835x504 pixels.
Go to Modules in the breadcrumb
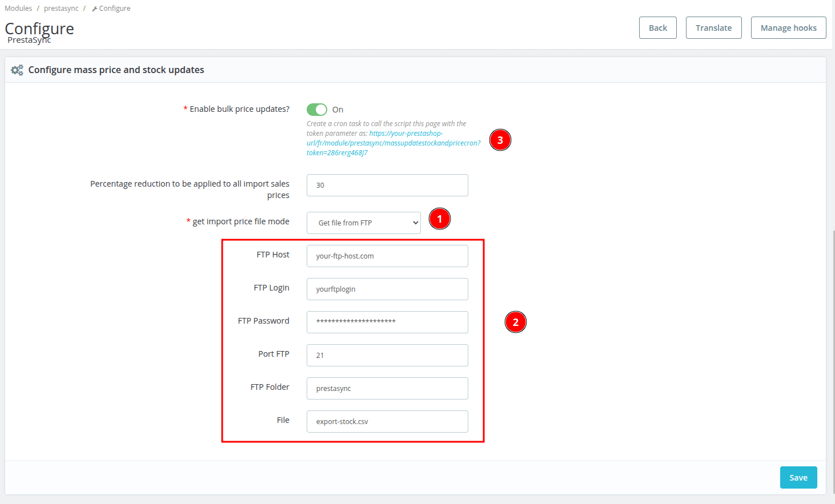18,9
